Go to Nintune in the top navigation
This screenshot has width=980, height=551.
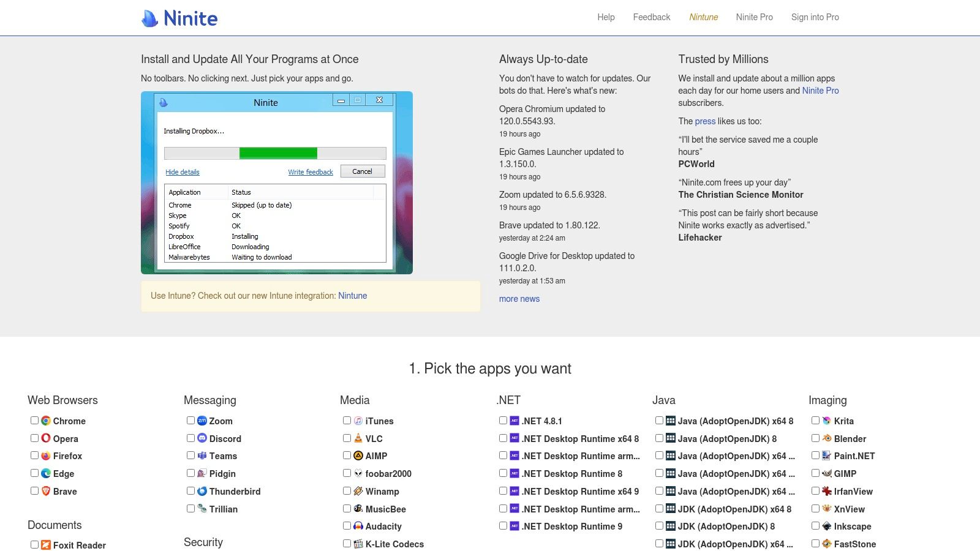(703, 17)
